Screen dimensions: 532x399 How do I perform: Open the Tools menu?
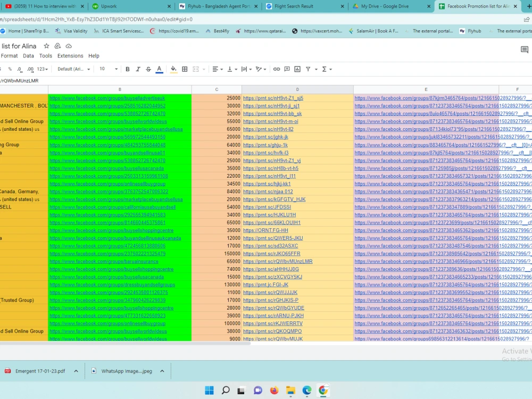pyautogui.click(x=45, y=56)
